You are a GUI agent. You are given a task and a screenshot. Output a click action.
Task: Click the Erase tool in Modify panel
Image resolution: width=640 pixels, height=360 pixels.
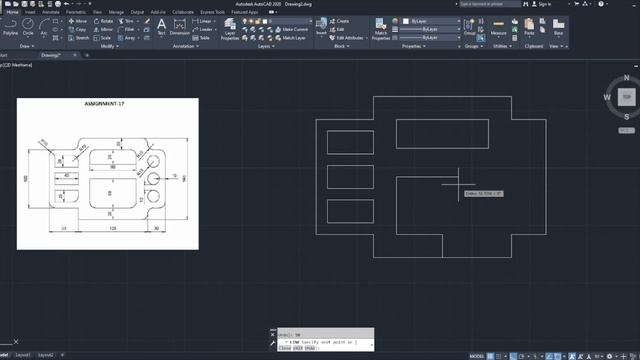(147, 21)
